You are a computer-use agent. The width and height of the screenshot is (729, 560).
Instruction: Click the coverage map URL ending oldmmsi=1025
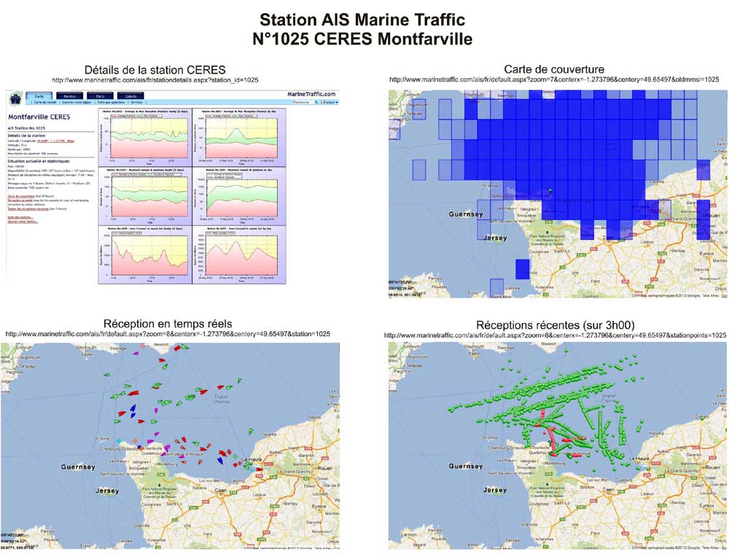[x=554, y=79]
